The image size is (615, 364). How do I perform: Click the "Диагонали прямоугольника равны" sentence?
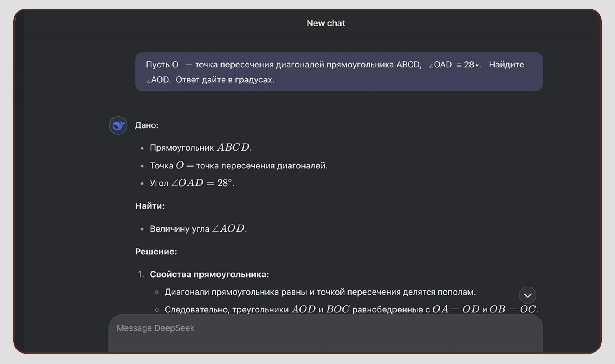tap(320, 292)
